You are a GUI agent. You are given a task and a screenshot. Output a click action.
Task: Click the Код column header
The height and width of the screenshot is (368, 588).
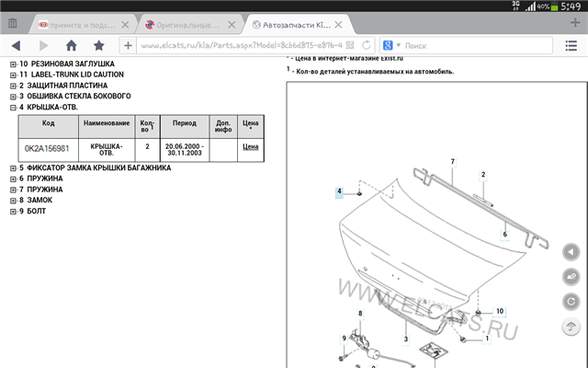pyautogui.click(x=49, y=126)
